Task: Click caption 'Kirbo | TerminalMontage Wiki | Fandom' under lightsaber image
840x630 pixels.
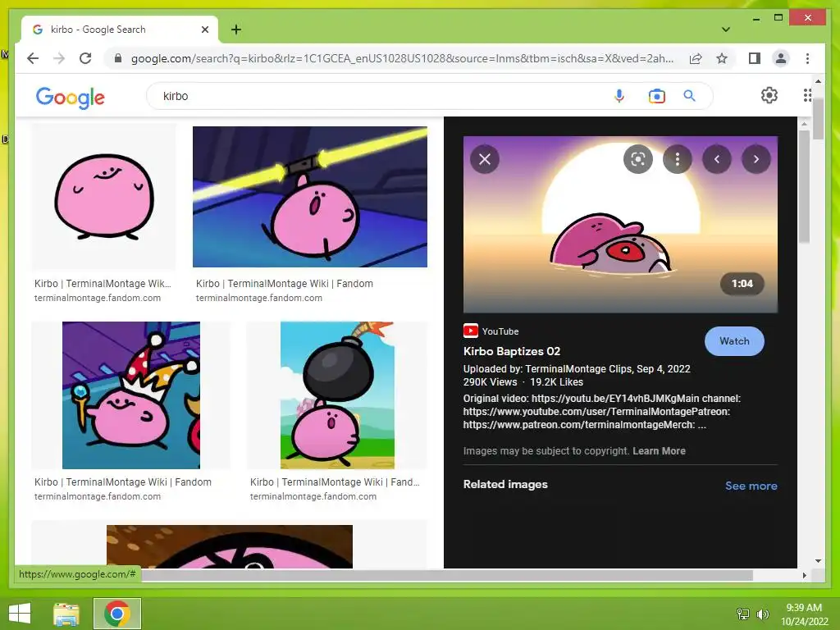Action: coord(285,283)
